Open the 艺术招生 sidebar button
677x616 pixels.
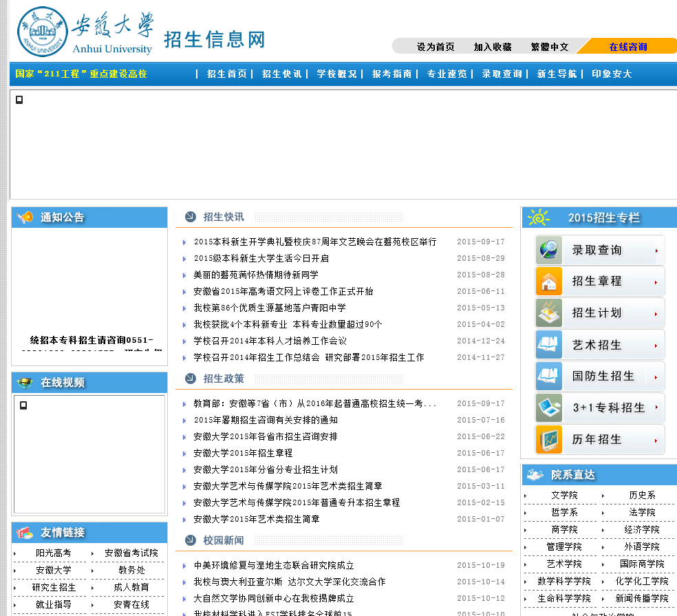pyautogui.click(x=600, y=344)
